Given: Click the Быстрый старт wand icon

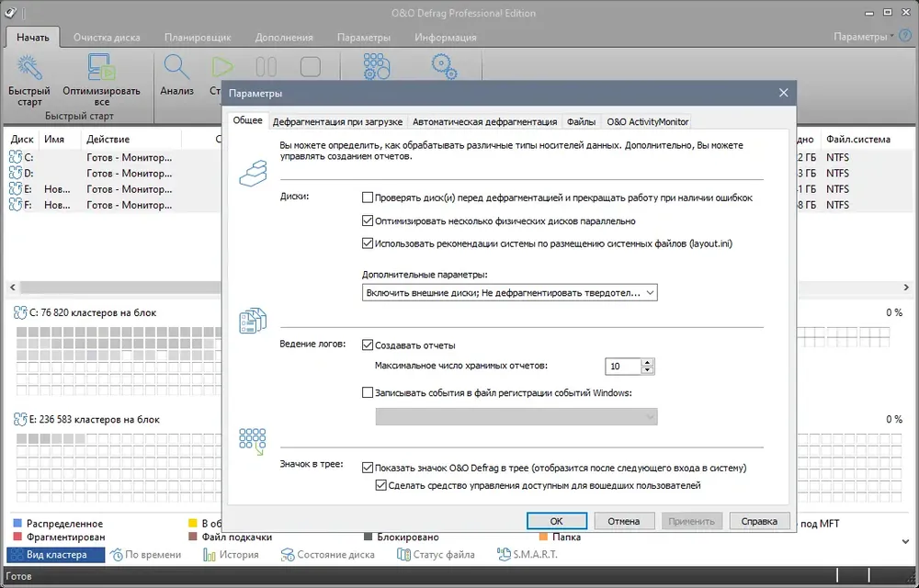Looking at the screenshot, I should [29, 68].
